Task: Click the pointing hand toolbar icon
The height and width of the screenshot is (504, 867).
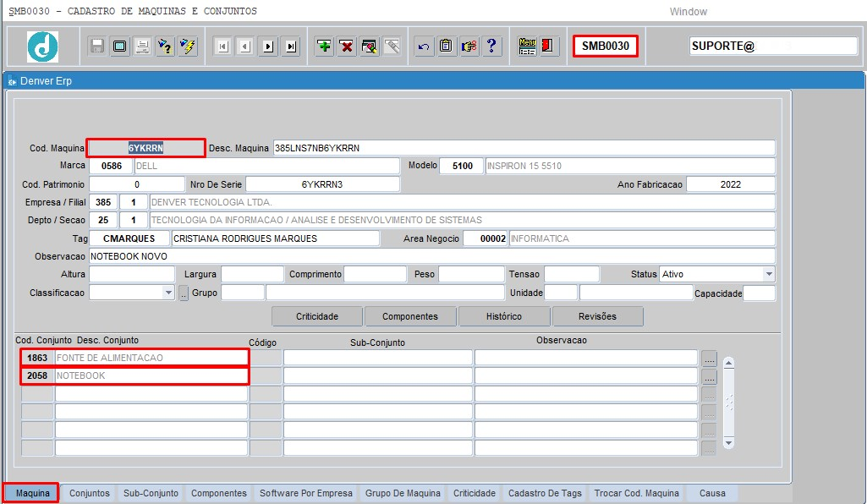Action: 469,46
